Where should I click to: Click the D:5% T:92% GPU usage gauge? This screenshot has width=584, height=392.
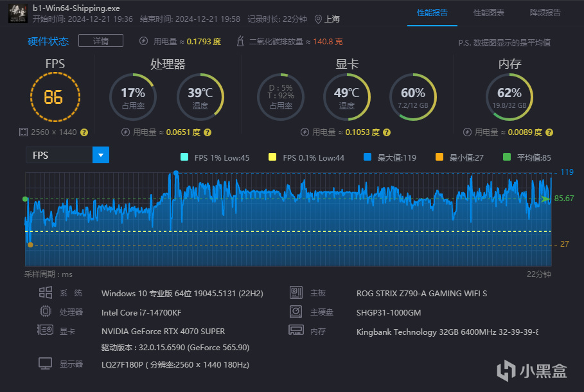coord(281,97)
